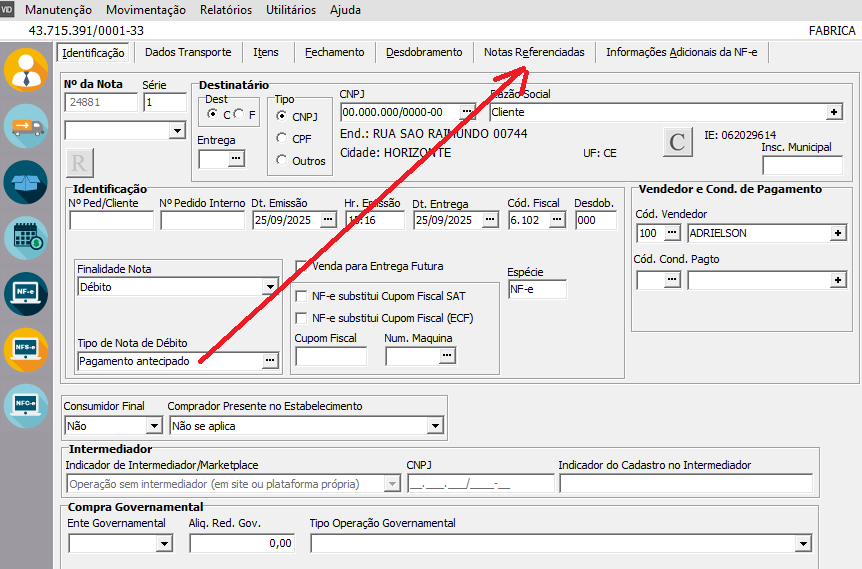
Task: Enable NF-e substitui Cupom Fiscal SAT
Action: [x=301, y=296]
